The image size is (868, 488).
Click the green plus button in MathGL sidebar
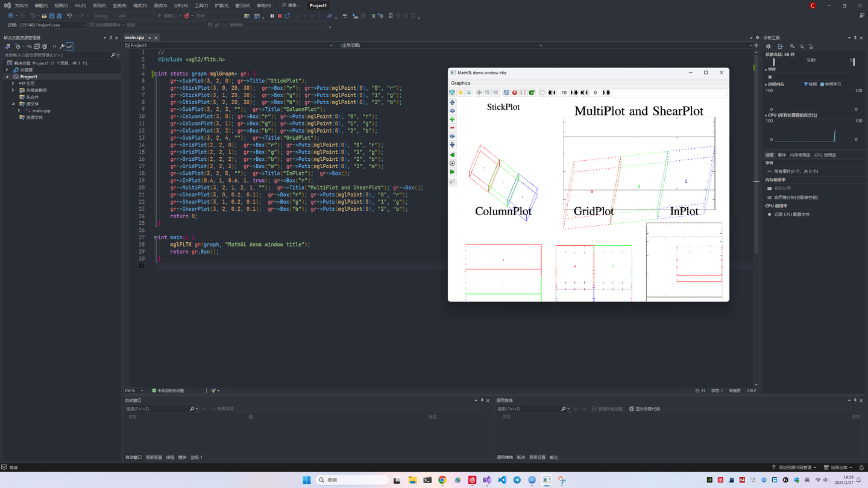point(452,119)
